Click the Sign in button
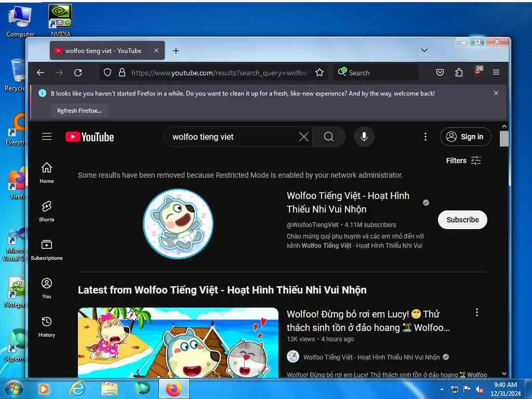 point(465,137)
